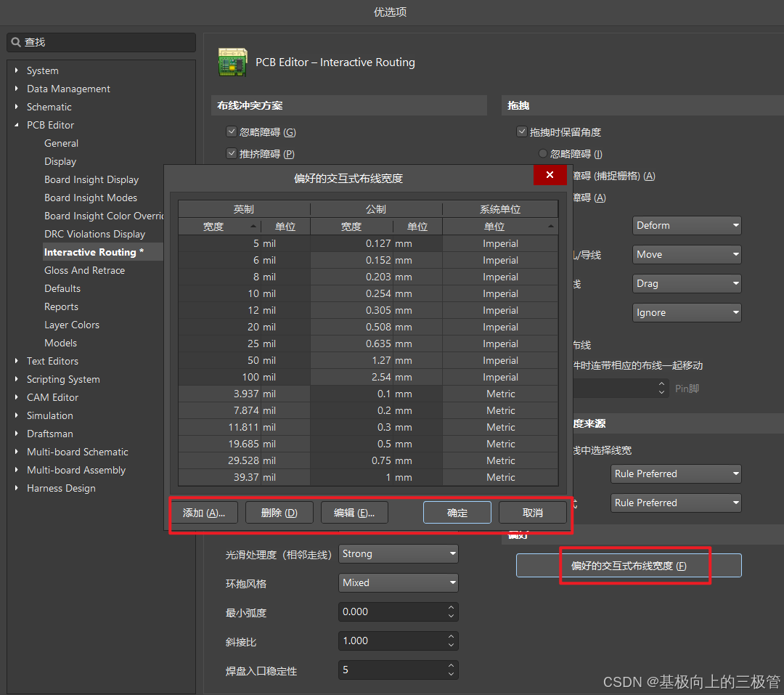The image size is (784, 695).
Task: Click the search magnifier icon
Action: pyautogui.click(x=16, y=42)
